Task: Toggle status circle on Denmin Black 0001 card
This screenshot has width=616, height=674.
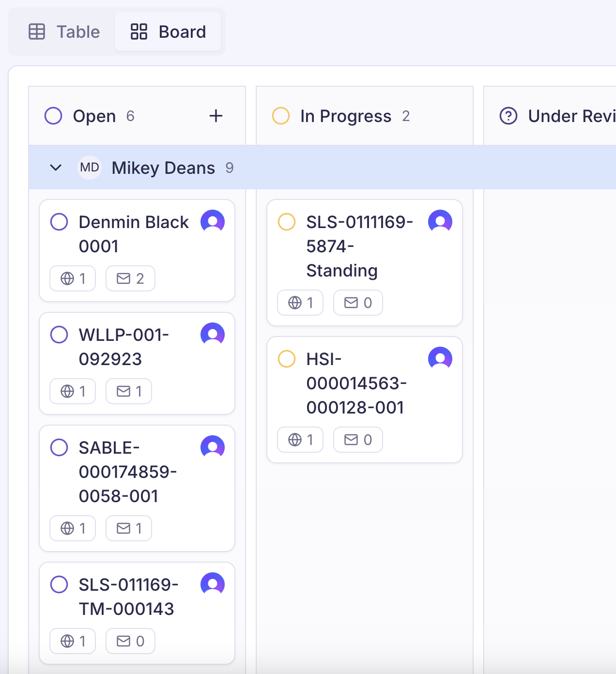Action: click(x=59, y=222)
